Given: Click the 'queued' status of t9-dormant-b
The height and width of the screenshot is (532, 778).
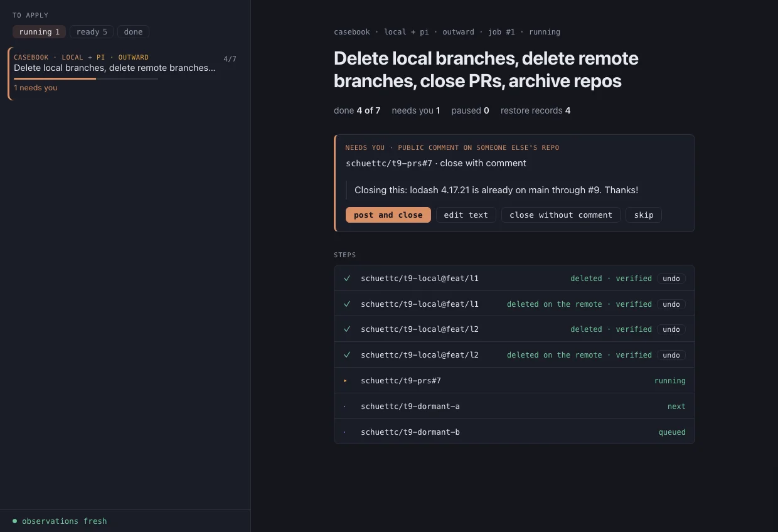Looking at the screenshot, I should (x=672, y=432).
